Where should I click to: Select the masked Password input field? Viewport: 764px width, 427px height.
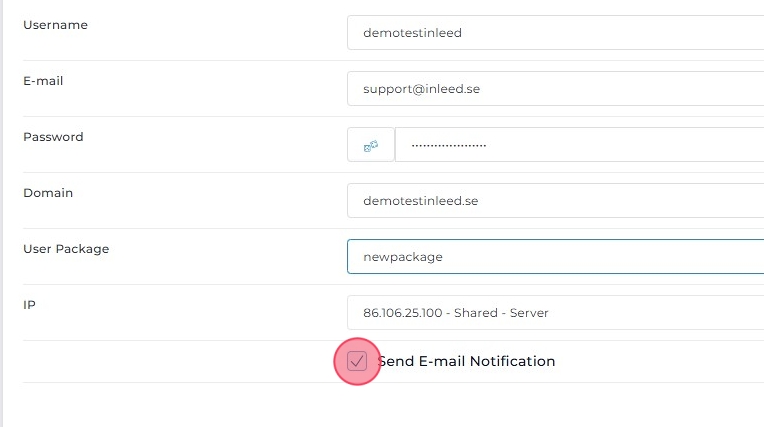(580, 145)
